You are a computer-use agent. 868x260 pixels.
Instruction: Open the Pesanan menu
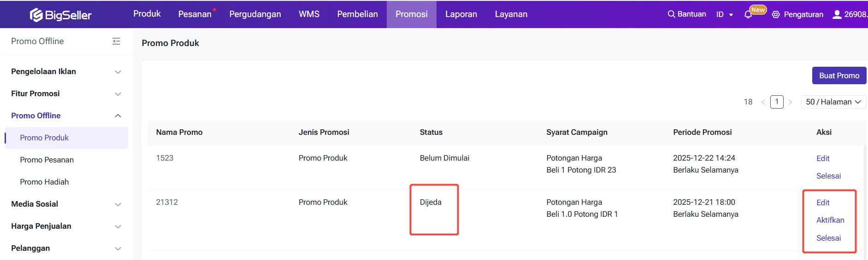195,14
